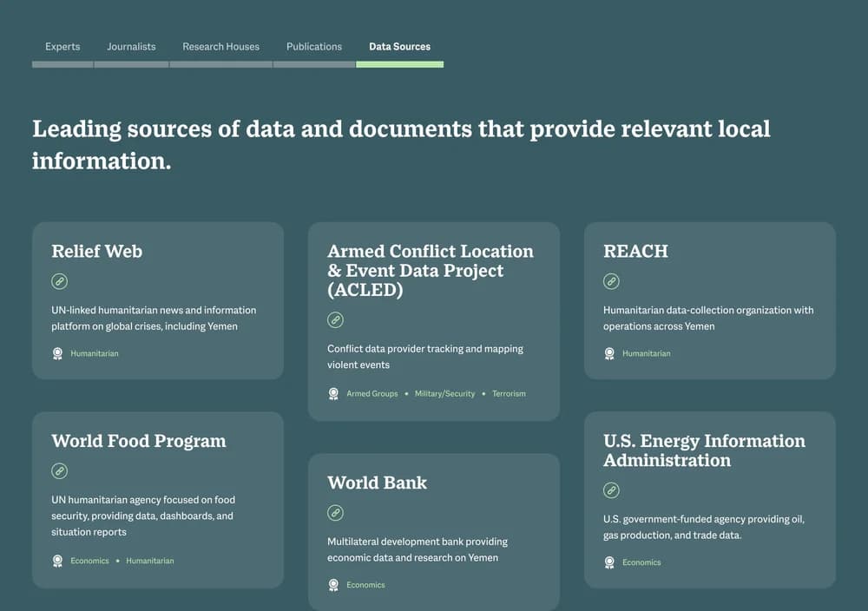
Task: Open the U.S. Energy Information Administration title
Action: pyautogui.click(x=704, y=450)
